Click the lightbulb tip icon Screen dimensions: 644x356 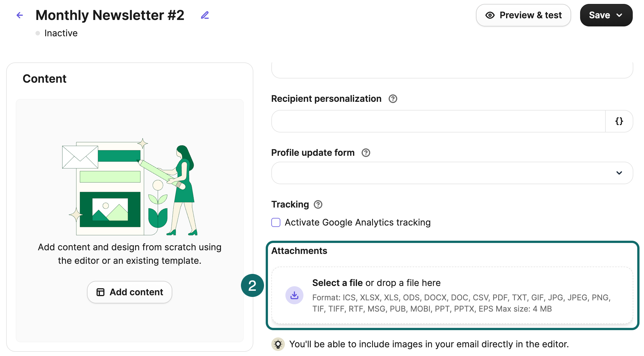278,344
